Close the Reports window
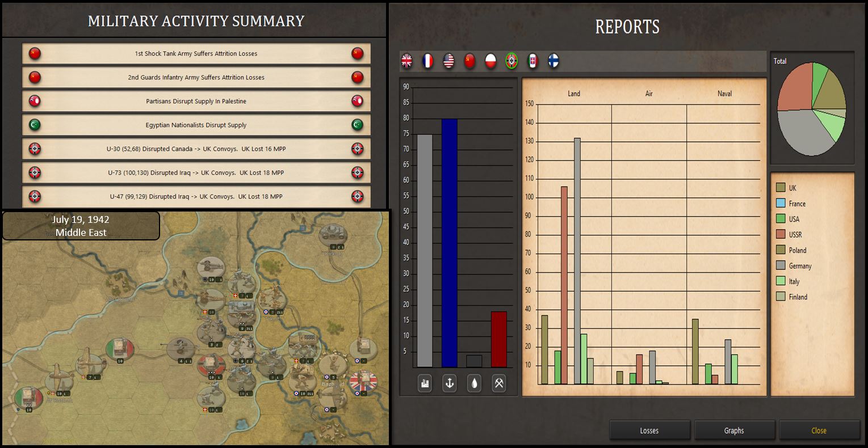Viewport: 868px width, 448px height. (819, 430)
